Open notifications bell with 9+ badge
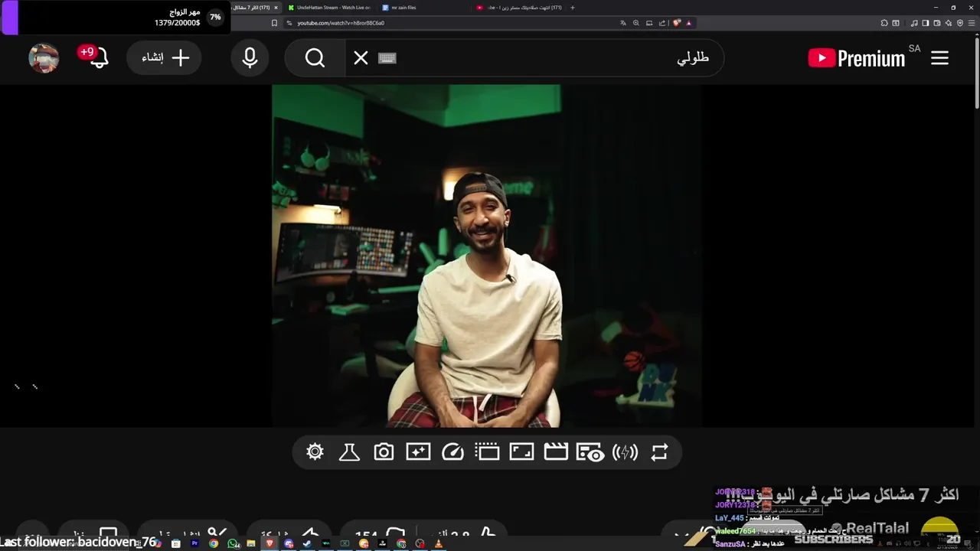The image size is (980, 551). (97, 58)
